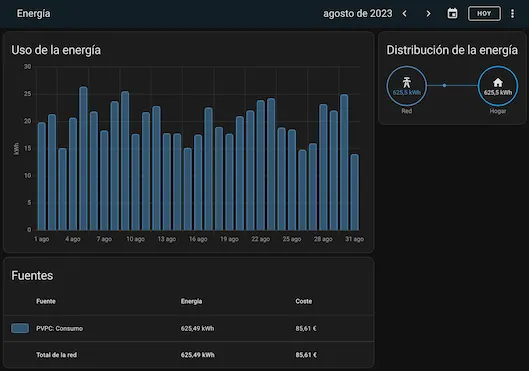Screen dimensions: 529x371
Task: Click the 19 ago axis label
Action: coord(229,239)
